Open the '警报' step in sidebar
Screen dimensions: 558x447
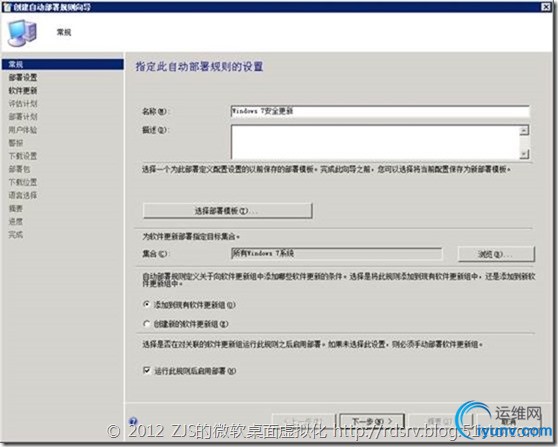(16, 143)
